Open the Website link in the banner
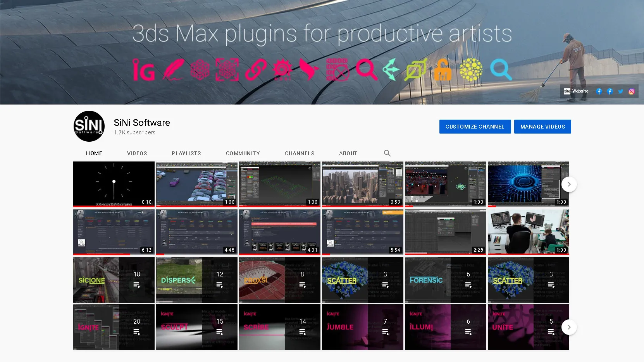The image size is (644, 362). click(576, 91)
